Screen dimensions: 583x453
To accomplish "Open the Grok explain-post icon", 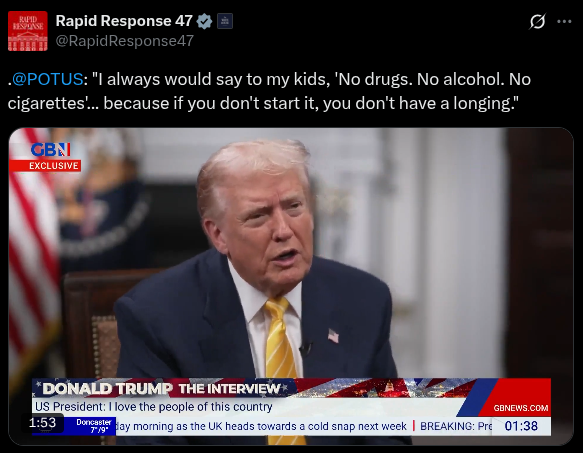I will (538, 21).
